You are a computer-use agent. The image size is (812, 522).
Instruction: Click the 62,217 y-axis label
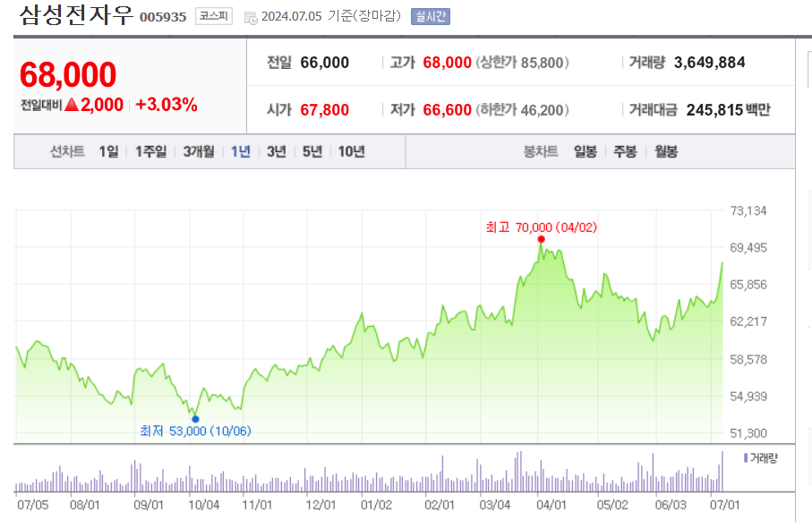(x=748, y=321)
